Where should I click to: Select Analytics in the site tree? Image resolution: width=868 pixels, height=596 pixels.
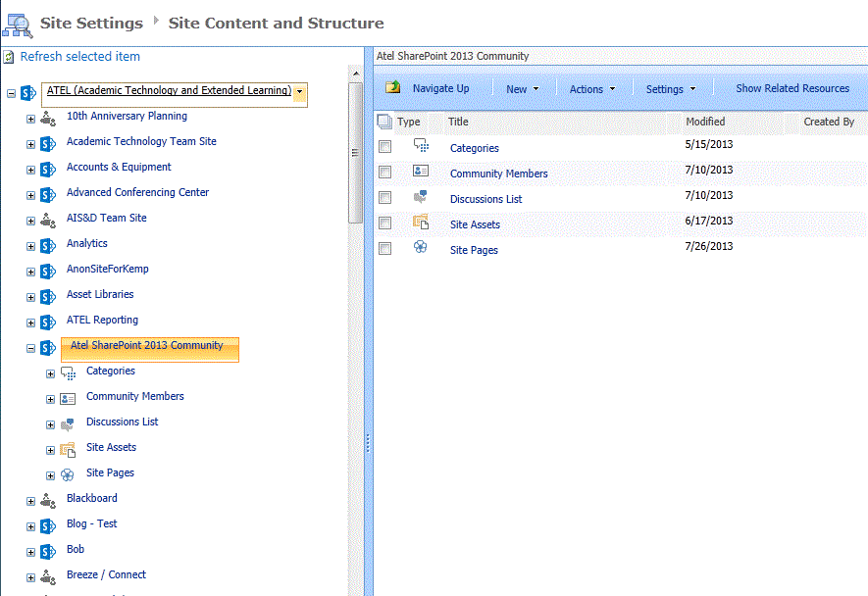pyautogui.click(x=87, y=243)
